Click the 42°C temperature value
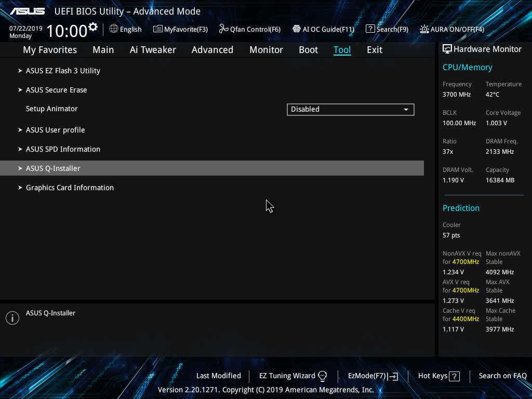The image size is (532, 399). (x=493, y=95)
